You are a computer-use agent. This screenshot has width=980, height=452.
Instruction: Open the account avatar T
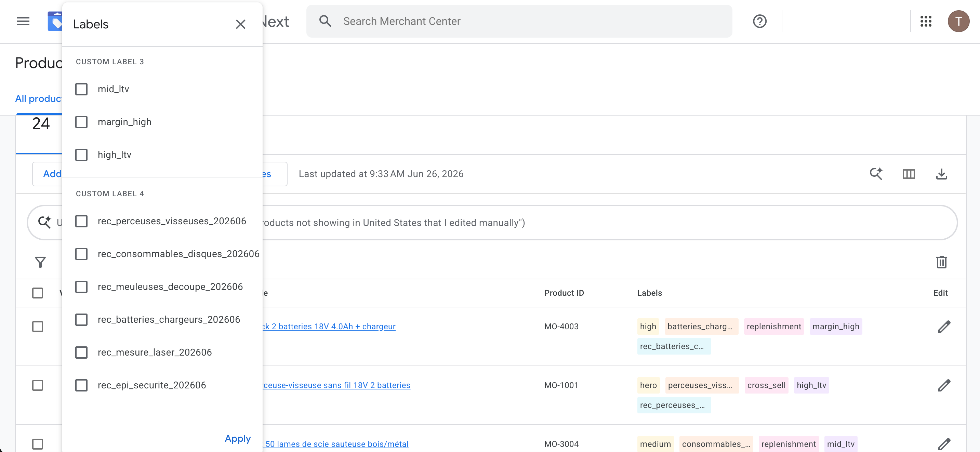click(958, 21)
